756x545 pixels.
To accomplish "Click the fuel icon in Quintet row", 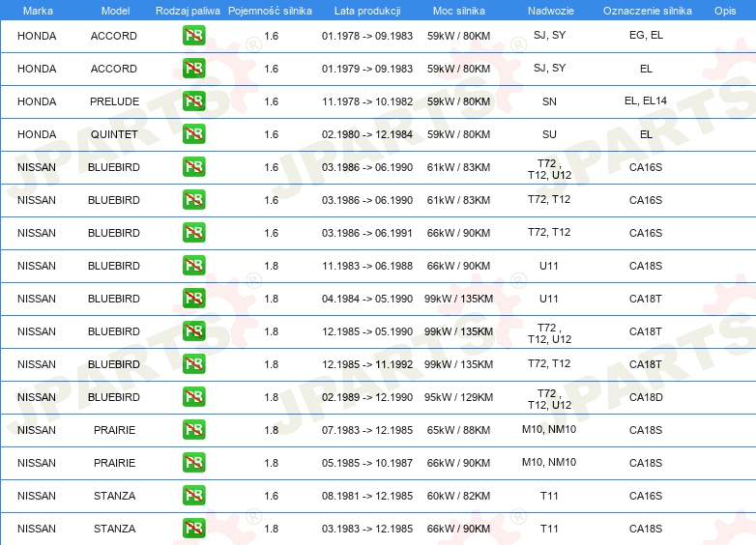I will 193,134.
